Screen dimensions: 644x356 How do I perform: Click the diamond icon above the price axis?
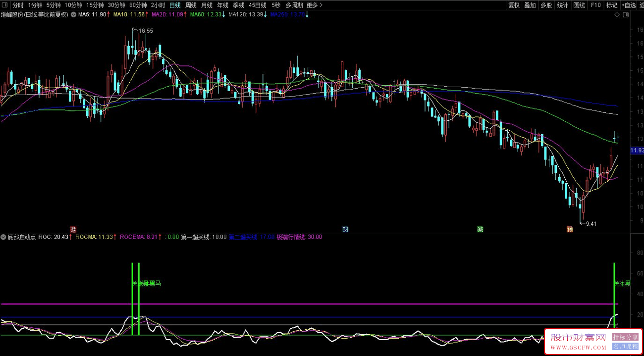[617, 15]
